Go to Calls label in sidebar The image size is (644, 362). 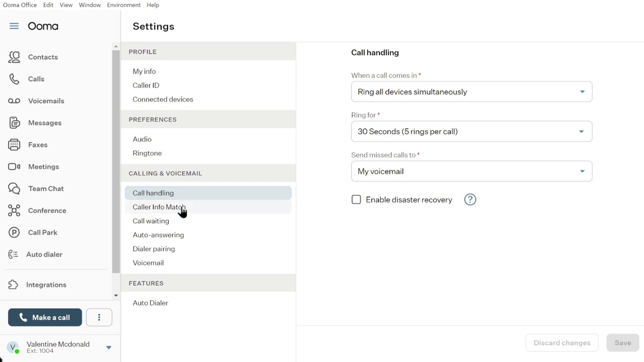click(x=36, y=79)
